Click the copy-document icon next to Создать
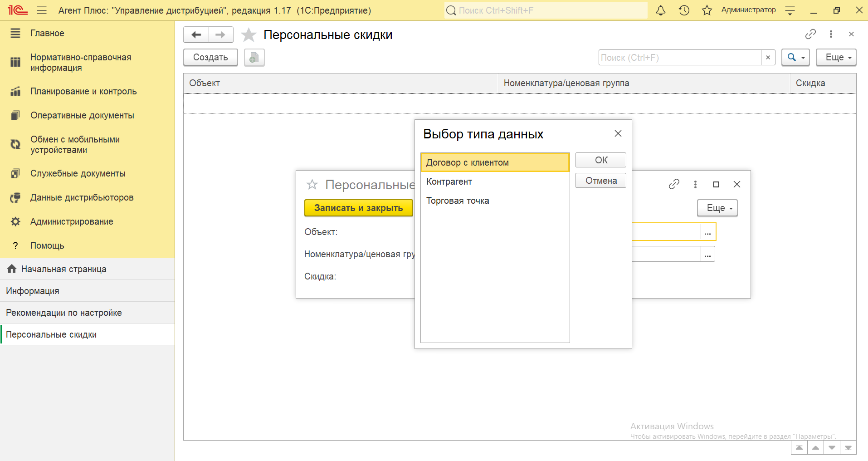Screen dimensions: 868x461 (x=254, y=58)
